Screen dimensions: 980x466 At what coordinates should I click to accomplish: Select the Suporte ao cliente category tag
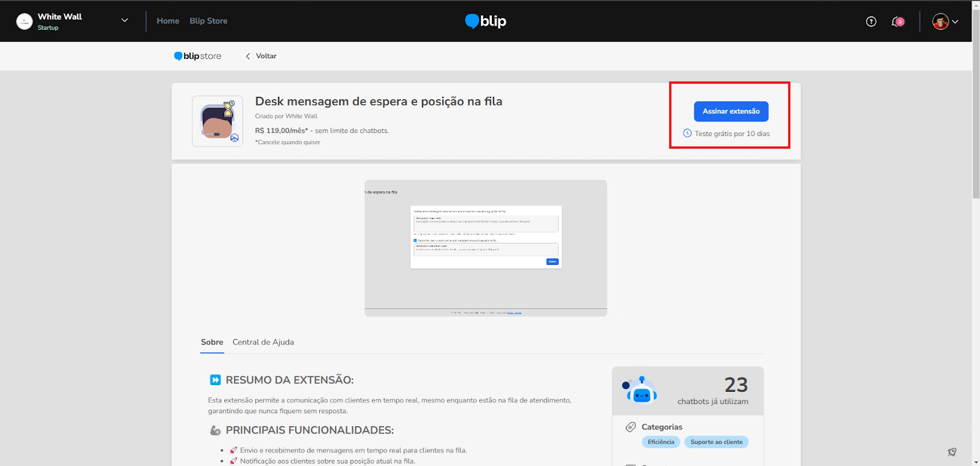(716, 442)
